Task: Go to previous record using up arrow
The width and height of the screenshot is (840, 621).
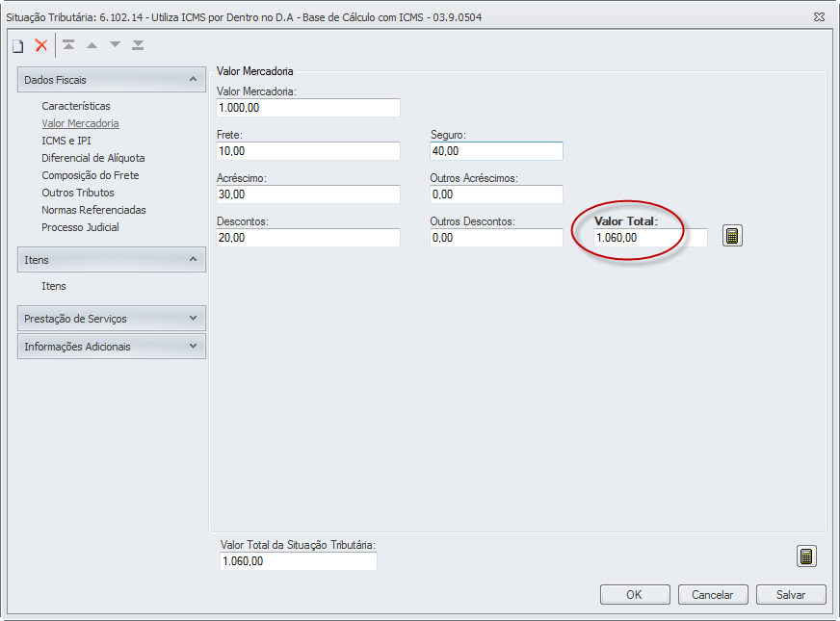Action: [x=92, y=45]
